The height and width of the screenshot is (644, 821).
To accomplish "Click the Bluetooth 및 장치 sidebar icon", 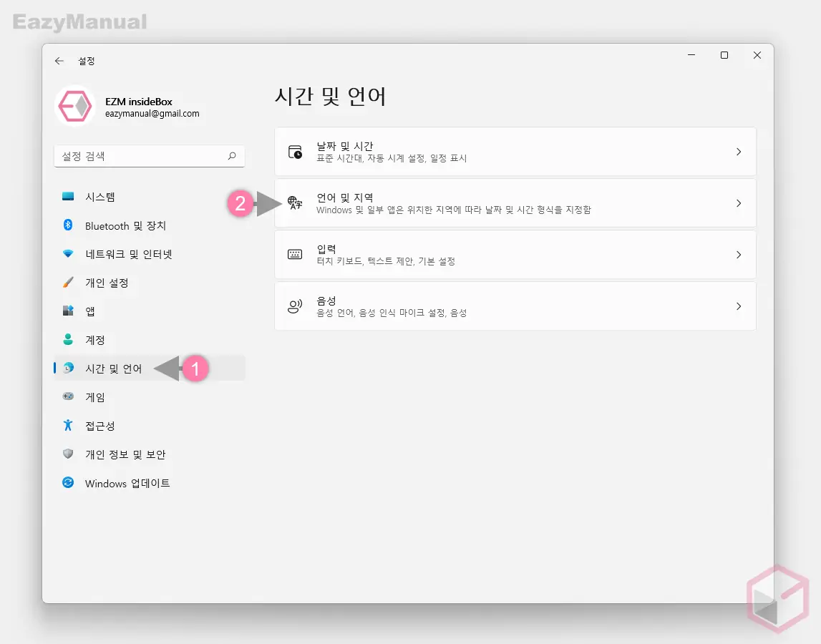I will click(68, 225).
